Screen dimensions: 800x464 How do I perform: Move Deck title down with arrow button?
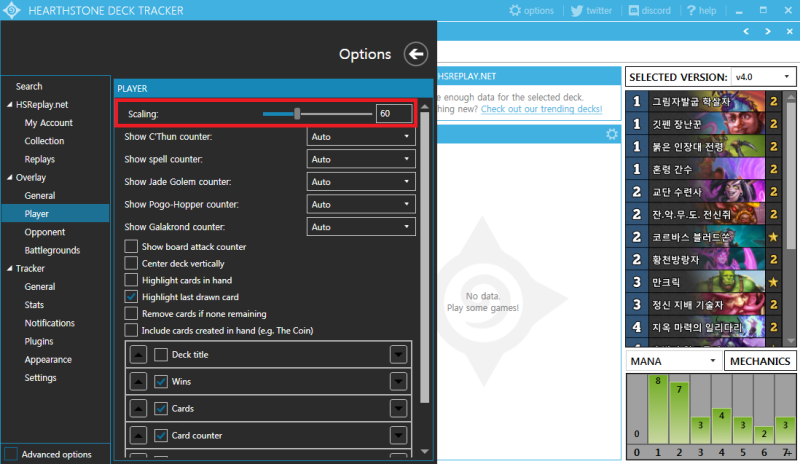point(398,355)
